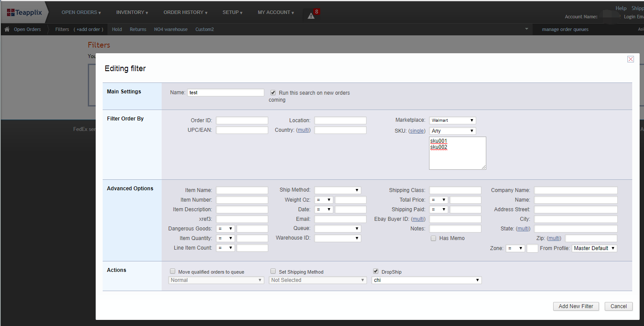Image resolution: width=644 pixels, height=326 pixels.
Task: Open the SETUP menu
Action: click(232, 12)
